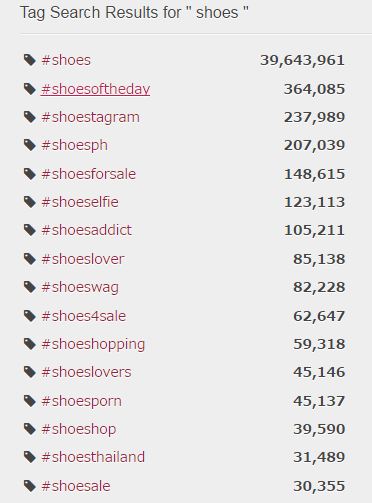
Task: Click the 39,643,961 post count
Action: click(x=302, y=60)
